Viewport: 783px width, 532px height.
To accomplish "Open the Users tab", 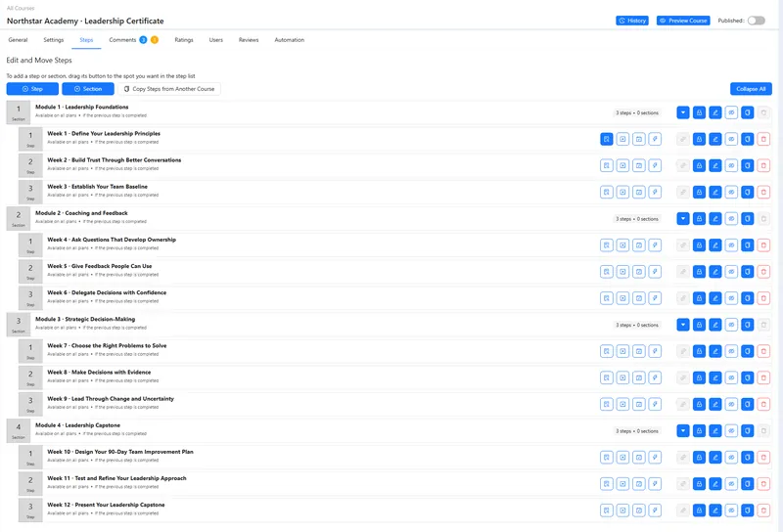I will tap(215, 40).
